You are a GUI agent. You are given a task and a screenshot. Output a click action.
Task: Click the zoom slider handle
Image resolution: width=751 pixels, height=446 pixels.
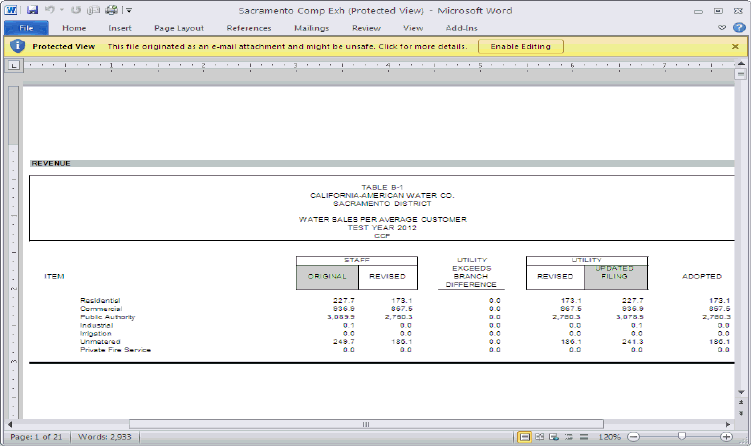(681, 438)
